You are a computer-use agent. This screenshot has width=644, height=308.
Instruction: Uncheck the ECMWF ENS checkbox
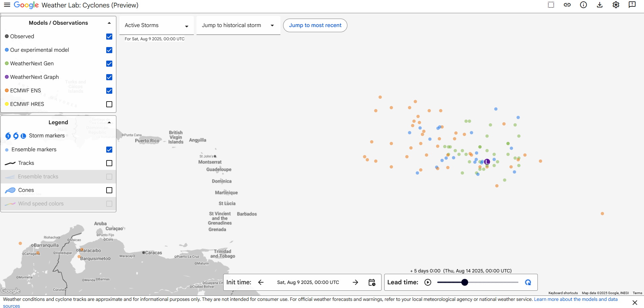109,91
